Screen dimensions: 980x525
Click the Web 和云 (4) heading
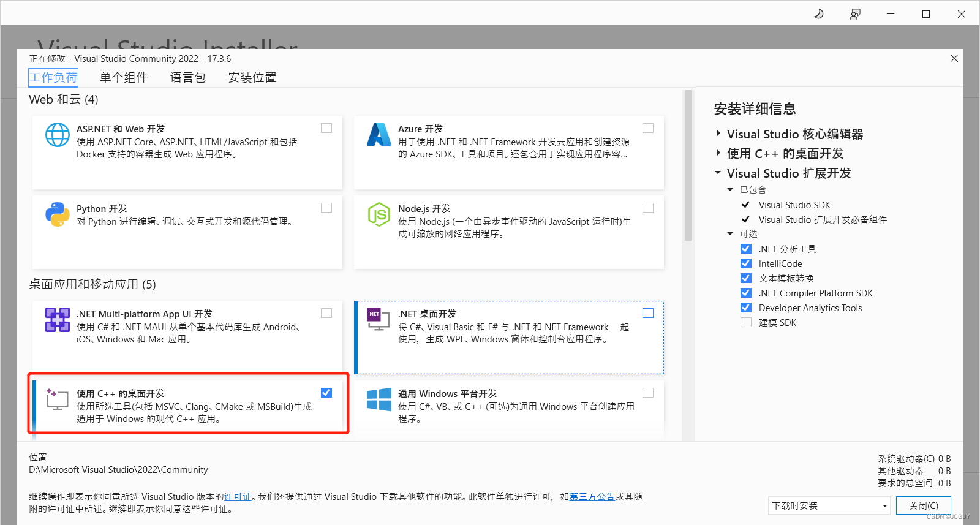point(64,99)
